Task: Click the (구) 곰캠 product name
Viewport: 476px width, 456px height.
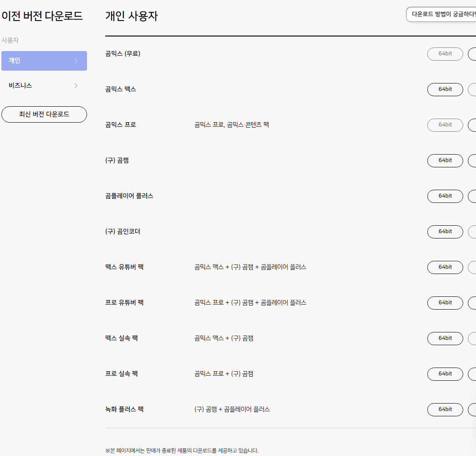Action: tap(117, 161)
